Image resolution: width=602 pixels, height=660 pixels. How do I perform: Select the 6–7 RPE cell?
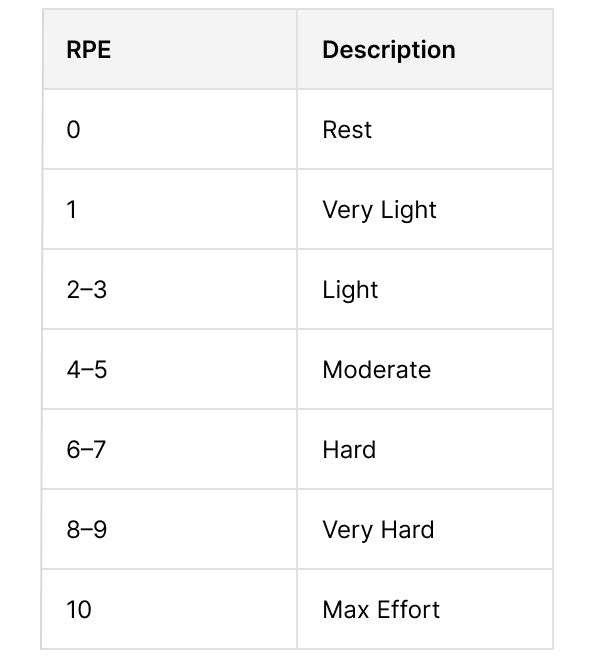(x=86, y=450)
